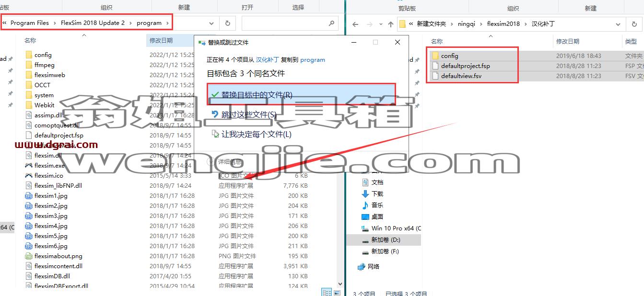The height and width of the screenshot is (296, 644).
Task: Go back in the 汉化补丁 window
Action: [355, 23]
